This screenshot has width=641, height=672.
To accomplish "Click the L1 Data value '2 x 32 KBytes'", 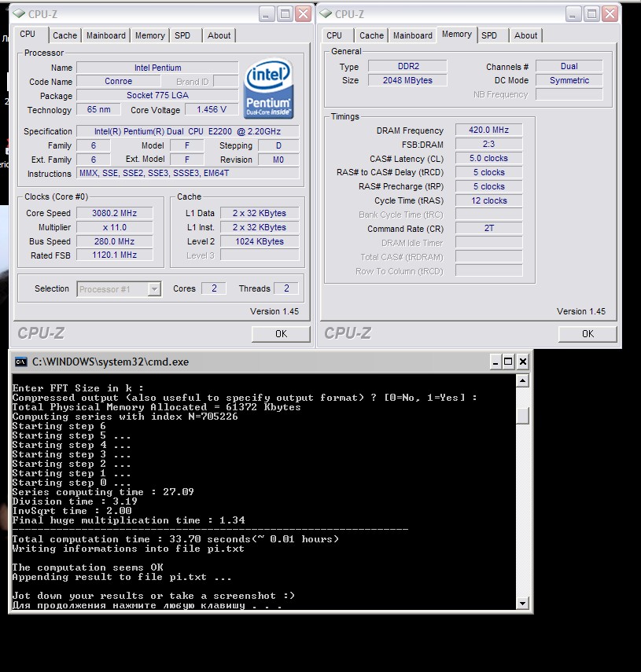I will (x=260, y=213).
